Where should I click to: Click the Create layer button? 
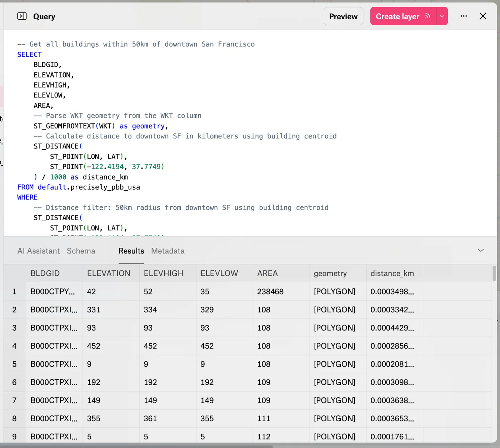point(403,16)
